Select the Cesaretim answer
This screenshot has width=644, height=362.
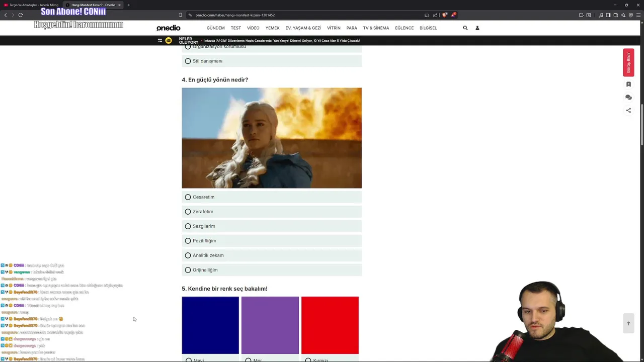click(x=272, y=197)
